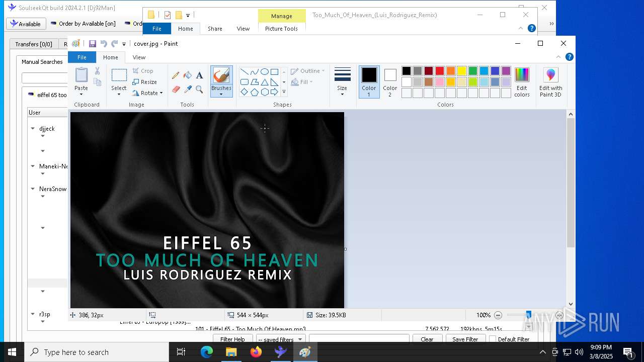The width and height of the screenshot is (644, 362).
Task: Click the Save Filter button
Action: (x=465, y=339)
